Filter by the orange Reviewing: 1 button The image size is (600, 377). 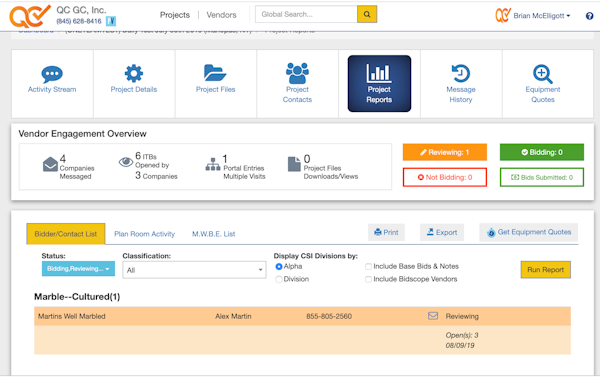click(445, 152)
